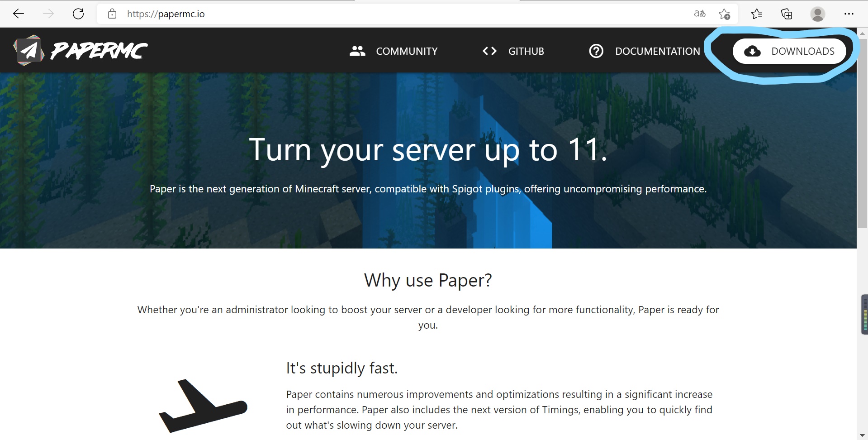The width and height of the screenshot is (868, 440).
Task: View site info via the padlock icon
Action: 112,14
